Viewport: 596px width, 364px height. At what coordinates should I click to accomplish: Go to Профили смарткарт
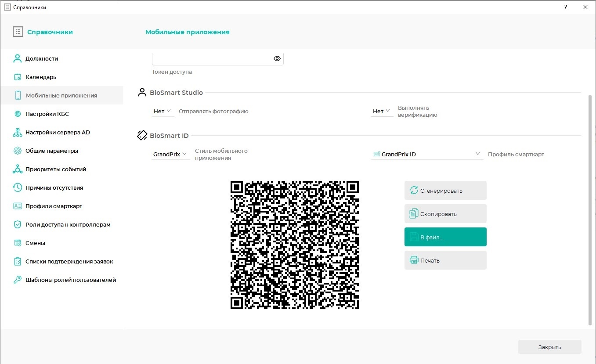[x=62, y=206]
